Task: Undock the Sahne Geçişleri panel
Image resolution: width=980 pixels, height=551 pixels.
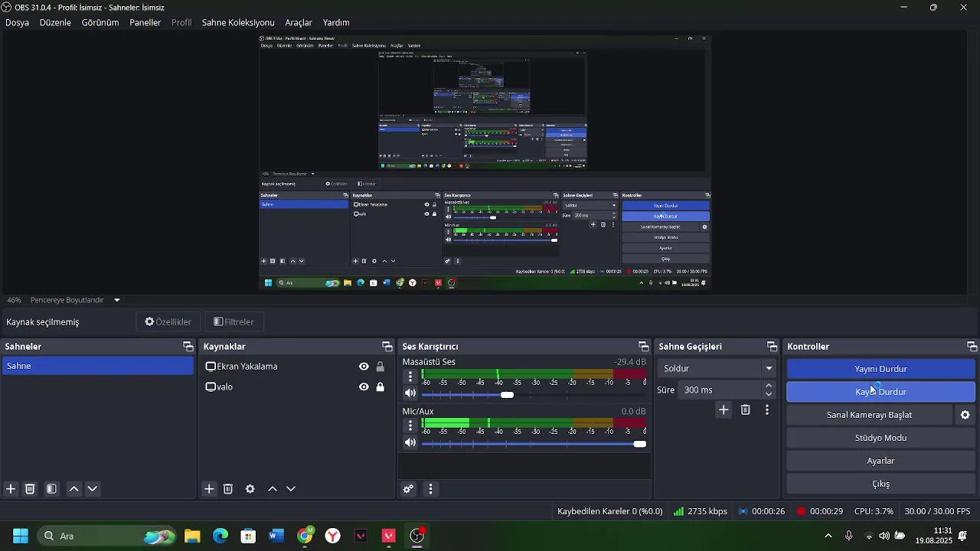Action: point(773,347)
